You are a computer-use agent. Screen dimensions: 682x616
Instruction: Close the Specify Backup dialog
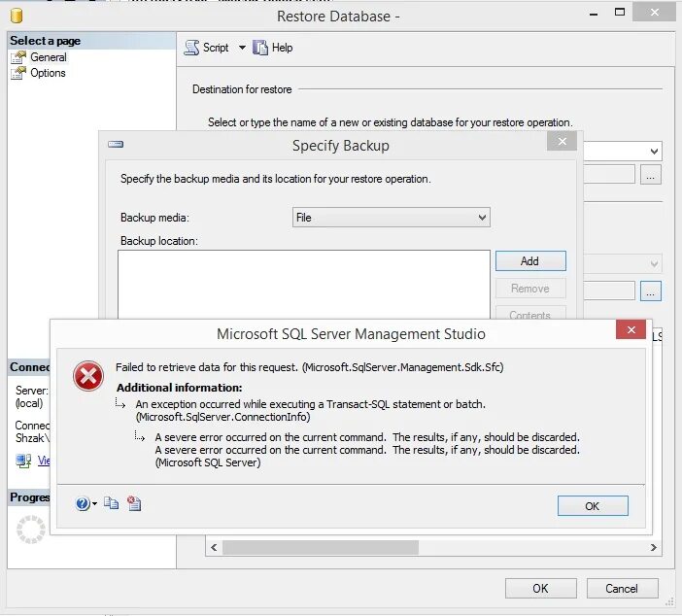[x=562, y=142]
